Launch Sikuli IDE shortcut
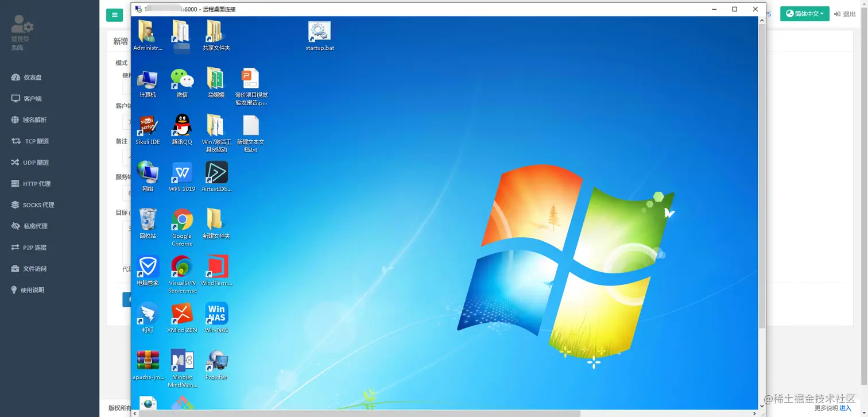 coord(148,130)
